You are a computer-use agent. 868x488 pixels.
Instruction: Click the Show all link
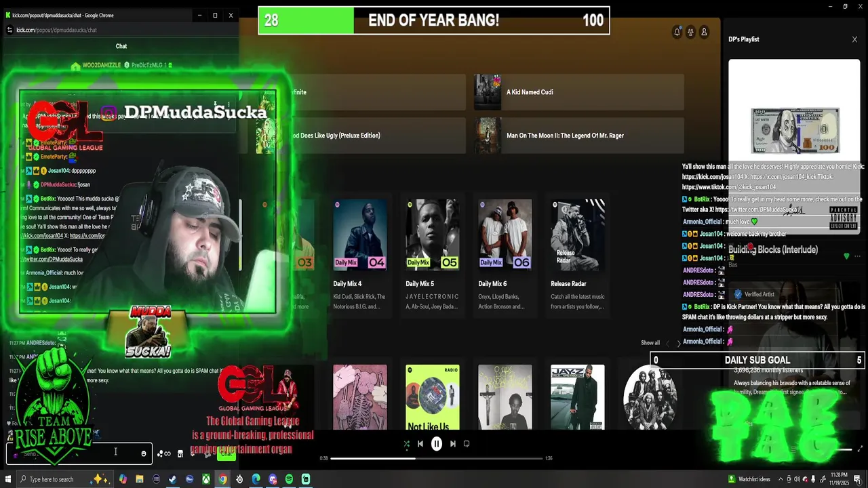tap(650, 343)
